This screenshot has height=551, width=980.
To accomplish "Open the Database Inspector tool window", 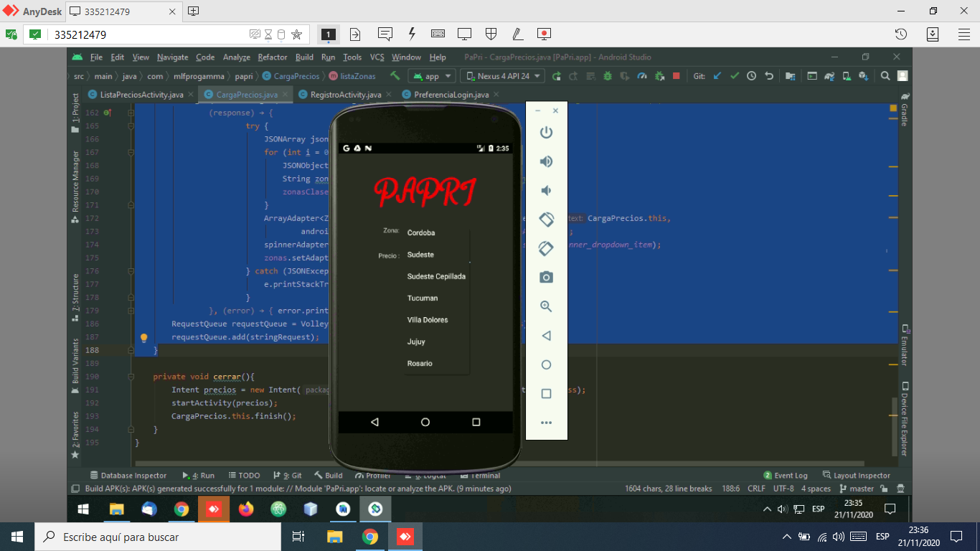I will point(128,475).
